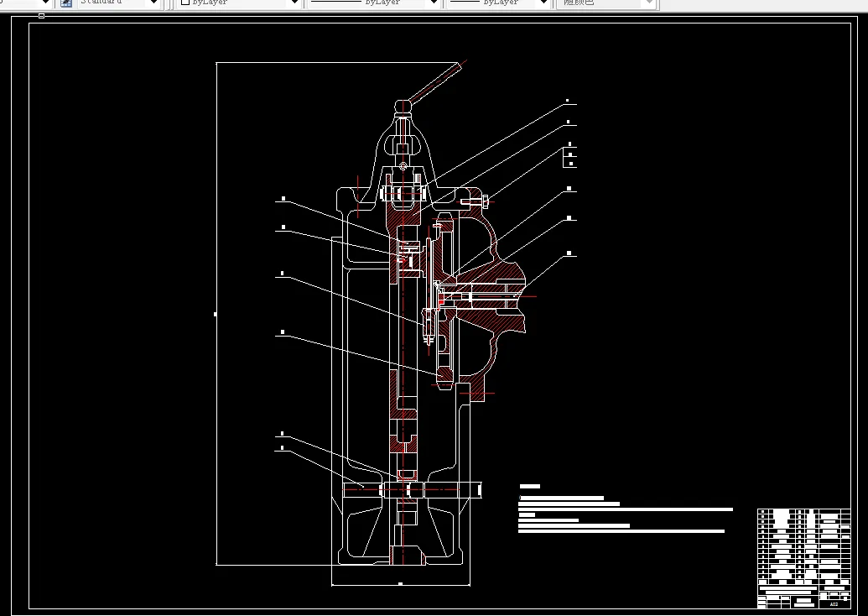Screen dimensions: 868x616
Task: Select the technical notes text block
Action: [x=626, y=509]
